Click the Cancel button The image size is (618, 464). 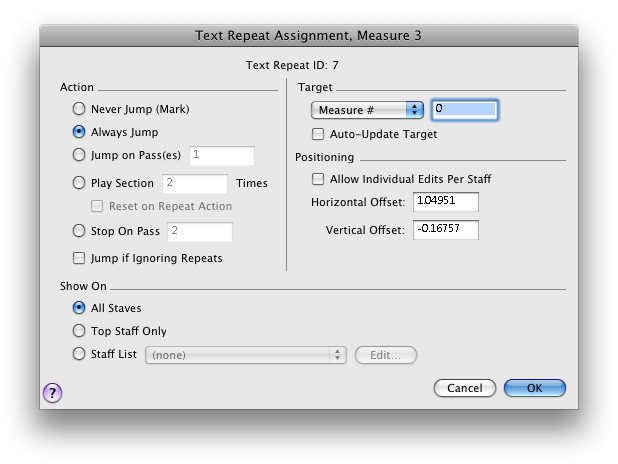click(x=465, y=388)
